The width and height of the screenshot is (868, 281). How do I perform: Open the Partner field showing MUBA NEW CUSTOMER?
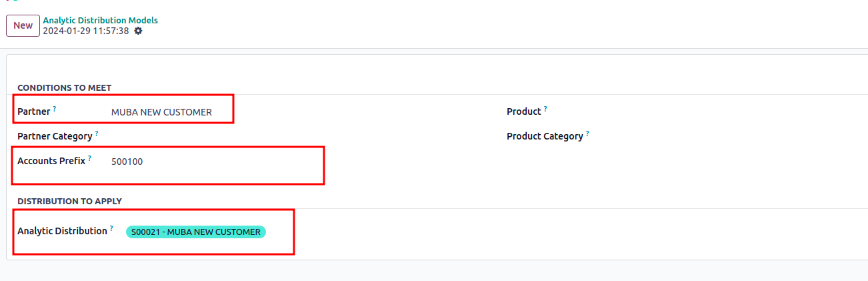pyautogui.click(x=161, y=112)
